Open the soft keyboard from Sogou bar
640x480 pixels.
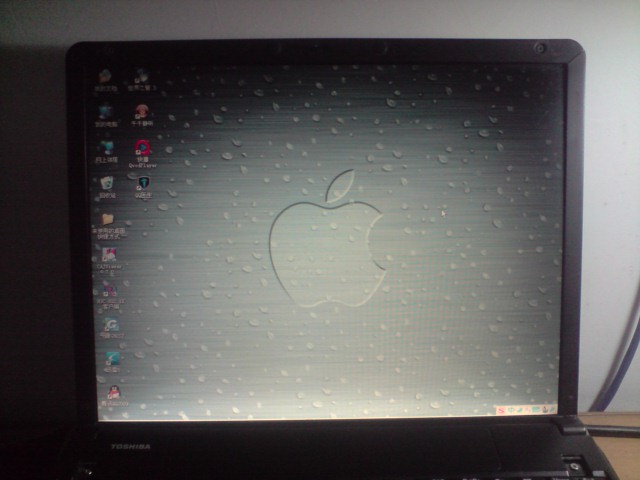536,409
